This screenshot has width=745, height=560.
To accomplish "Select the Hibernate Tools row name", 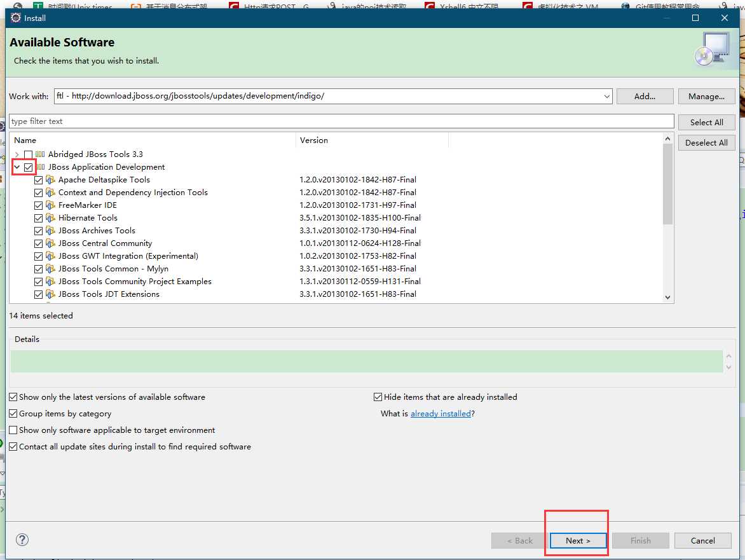I will [x=88, y=218].
